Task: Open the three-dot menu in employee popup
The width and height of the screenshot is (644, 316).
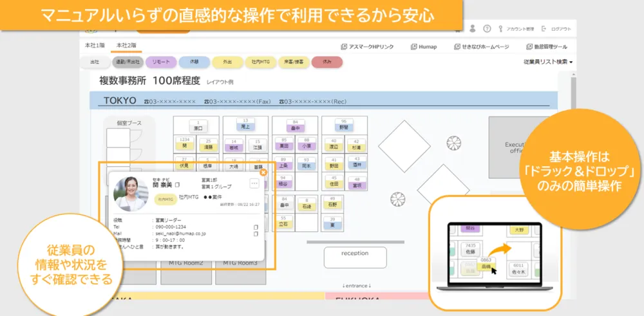Action: pos(254,183)
